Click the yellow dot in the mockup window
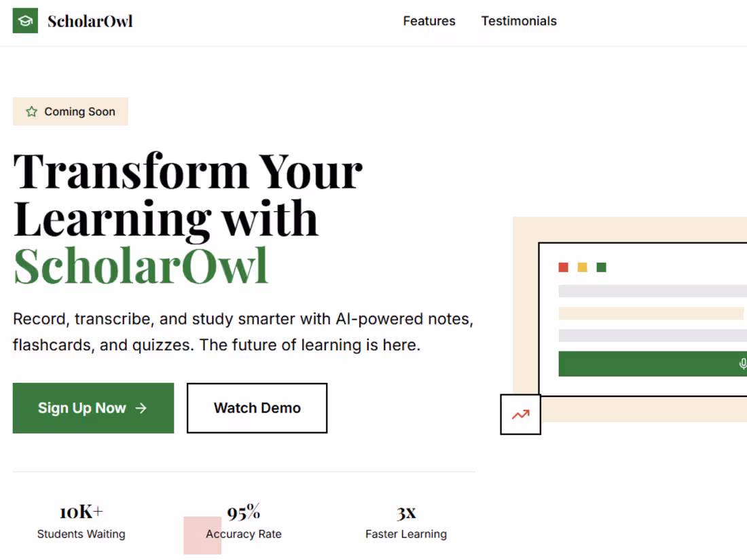 point(582,267)
